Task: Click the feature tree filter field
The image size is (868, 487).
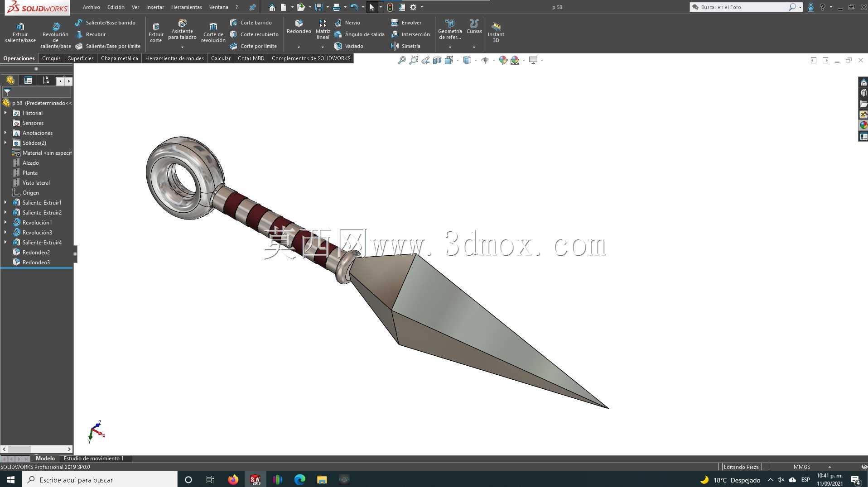Action: pos(36,92)
